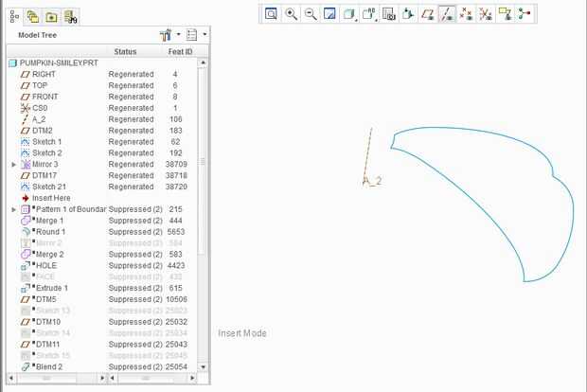Image resolution: width=587 pixels, height=392 pixels.
Task: Select the A_2 axis feature
Action: coord(39,119)
